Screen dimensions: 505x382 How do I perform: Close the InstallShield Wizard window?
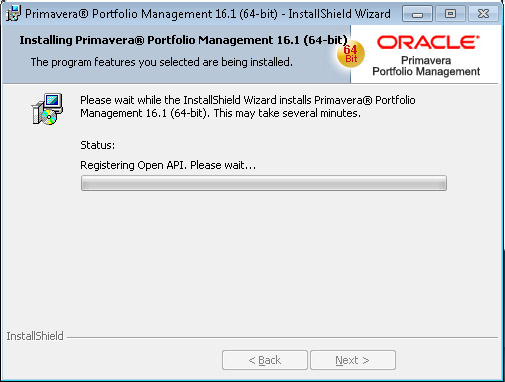[483, 14]
